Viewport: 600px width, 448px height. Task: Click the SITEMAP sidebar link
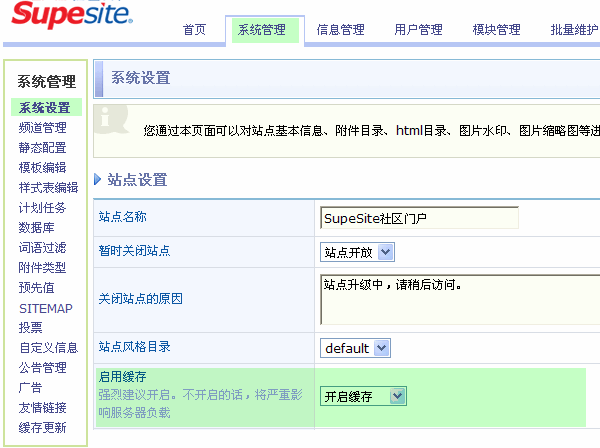coord(45,308)
